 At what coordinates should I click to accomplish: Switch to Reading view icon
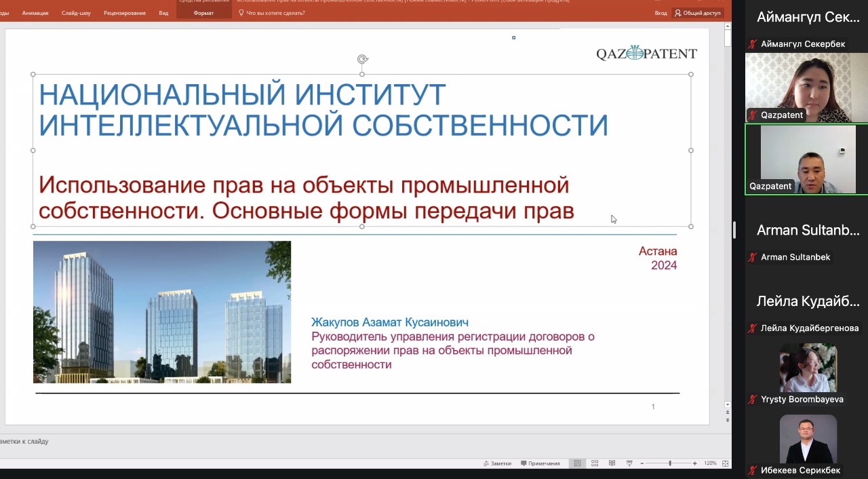pyautogui.click(x=612, y=463)
